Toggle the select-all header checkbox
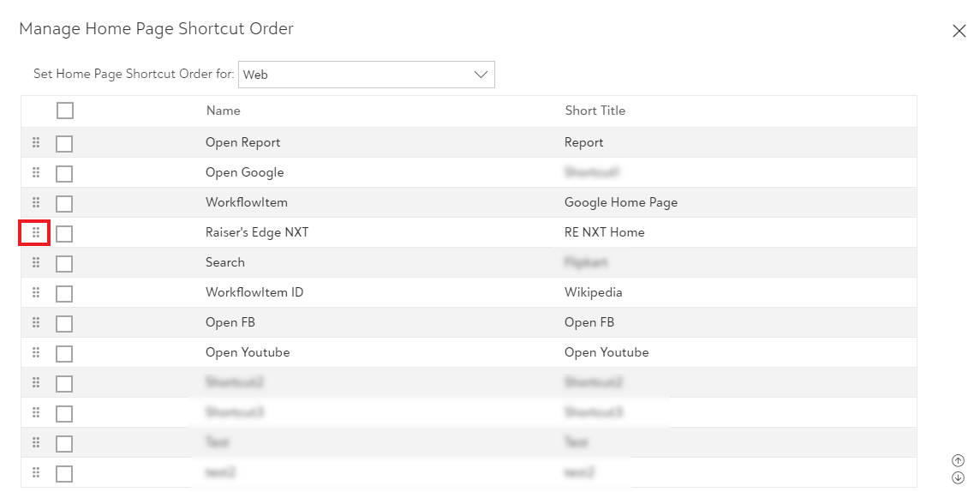Viewport: 980px width, 492px height. (x=65, y=111)
